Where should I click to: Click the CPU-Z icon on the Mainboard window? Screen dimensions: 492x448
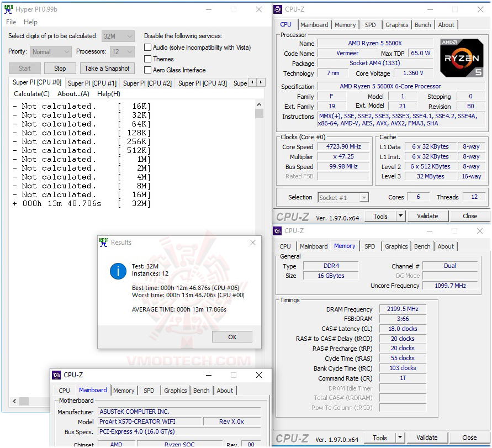tap(57, 375)
